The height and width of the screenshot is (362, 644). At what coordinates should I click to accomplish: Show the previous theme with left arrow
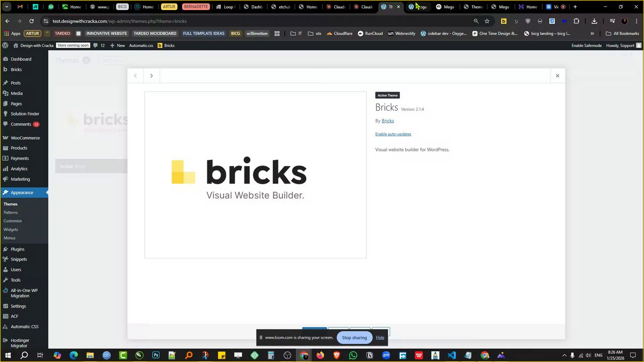[x=135, y=76]
